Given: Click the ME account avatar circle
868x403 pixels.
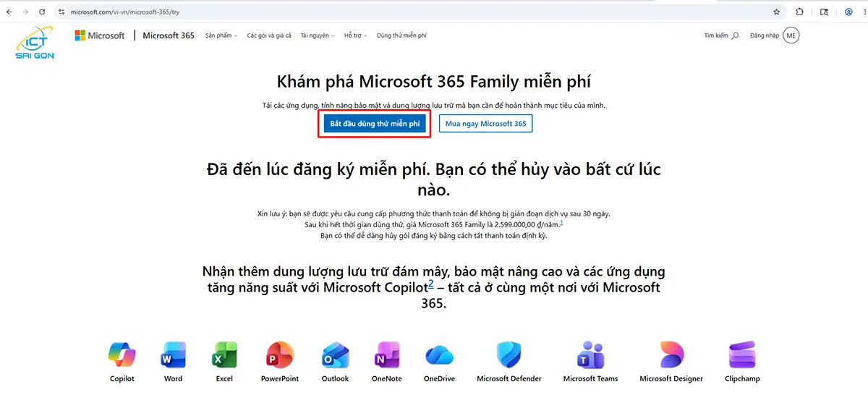Looking at the screenshot, I should (x=791, y=35).
